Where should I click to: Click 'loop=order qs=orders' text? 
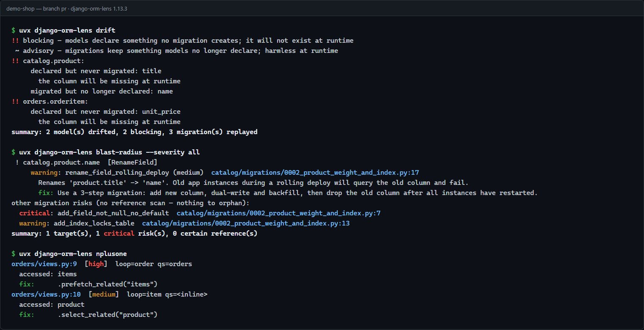point(154,264)
